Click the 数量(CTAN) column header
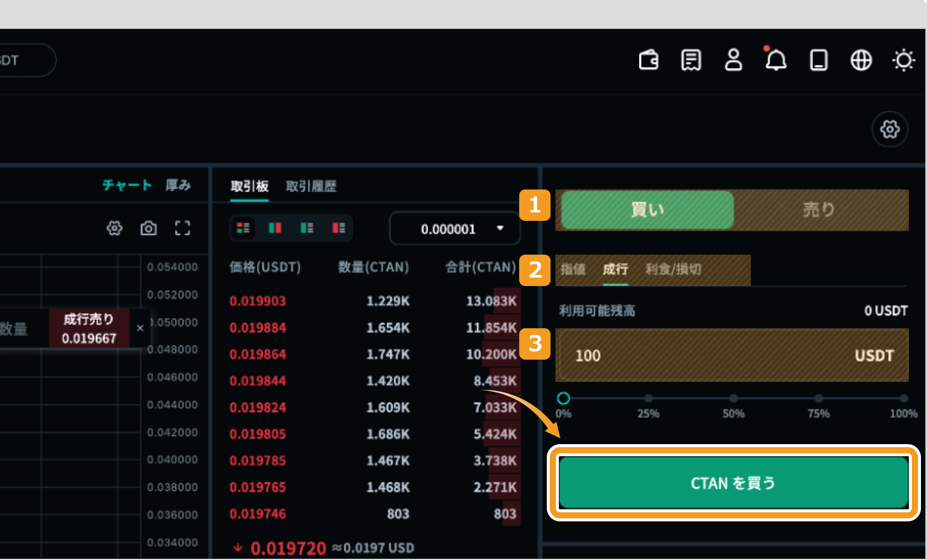This screenshot has height=560, width=927. (x=374, y=267)
